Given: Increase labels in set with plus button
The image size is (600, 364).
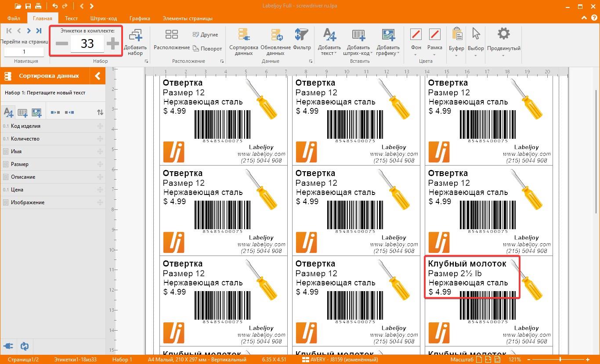Looking at the screenshot, I should click(x=113, y=43).
